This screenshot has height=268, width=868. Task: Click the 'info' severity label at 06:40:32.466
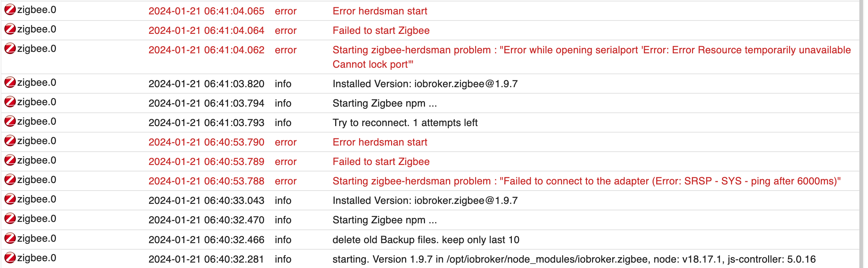pos(283,240)
